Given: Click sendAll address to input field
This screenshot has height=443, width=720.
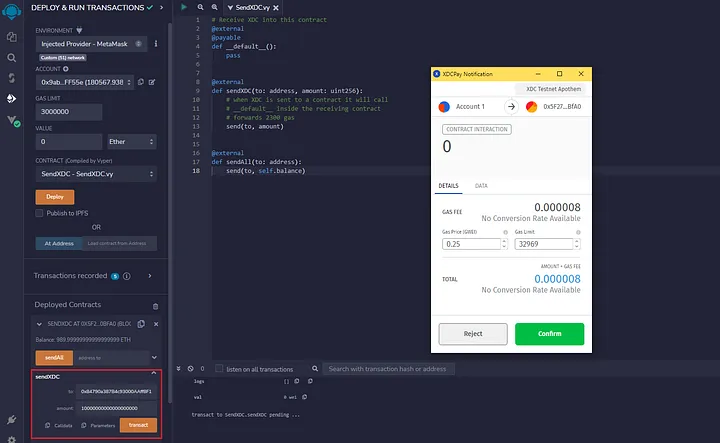Looking at the screenshot, I should pyautogui.click(x=112, y=358).
